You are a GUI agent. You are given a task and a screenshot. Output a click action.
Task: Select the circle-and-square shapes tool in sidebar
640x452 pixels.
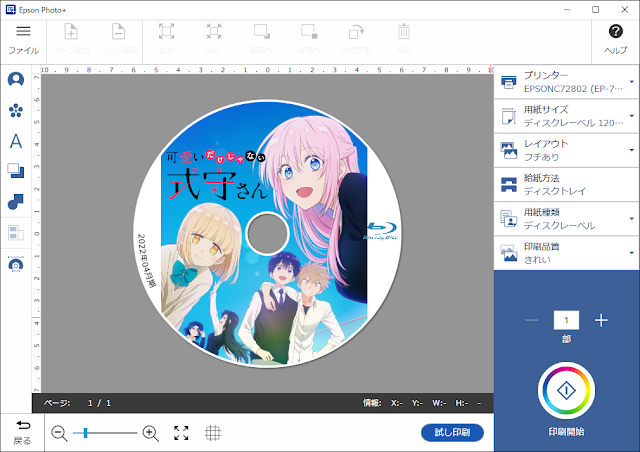click(16, 202)
